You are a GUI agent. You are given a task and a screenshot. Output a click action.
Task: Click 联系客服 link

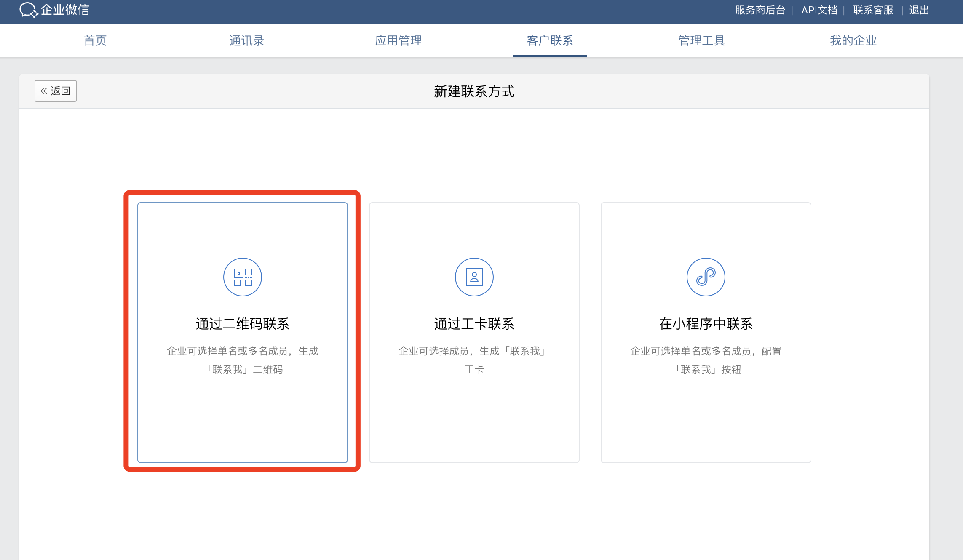coord(873,10)
